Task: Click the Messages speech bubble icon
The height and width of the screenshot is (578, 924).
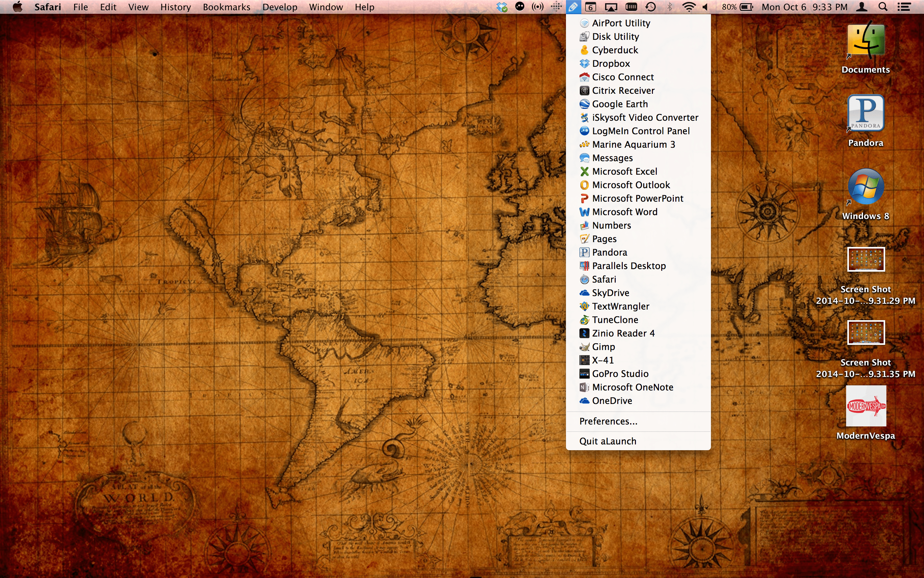Action: click(x=584, y=158)
